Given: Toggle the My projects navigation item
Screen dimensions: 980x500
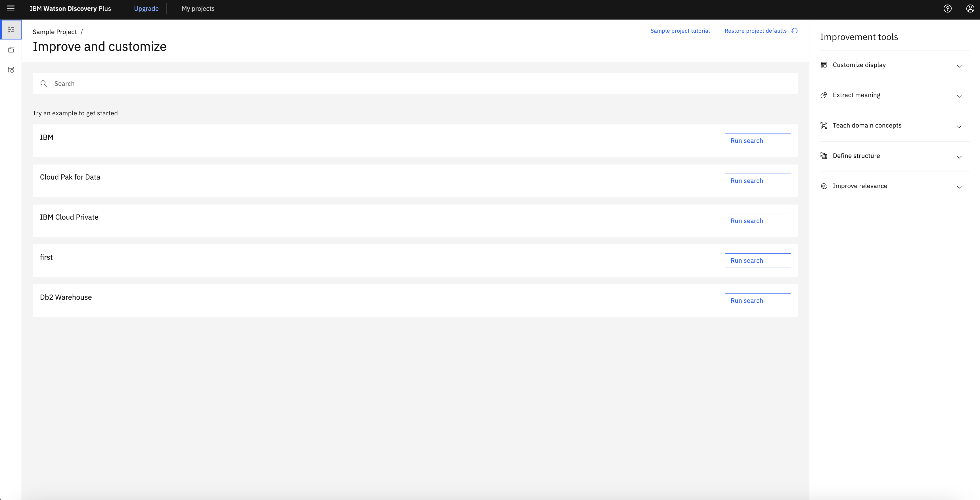Looking at the screenshot, I should (198, 9).
